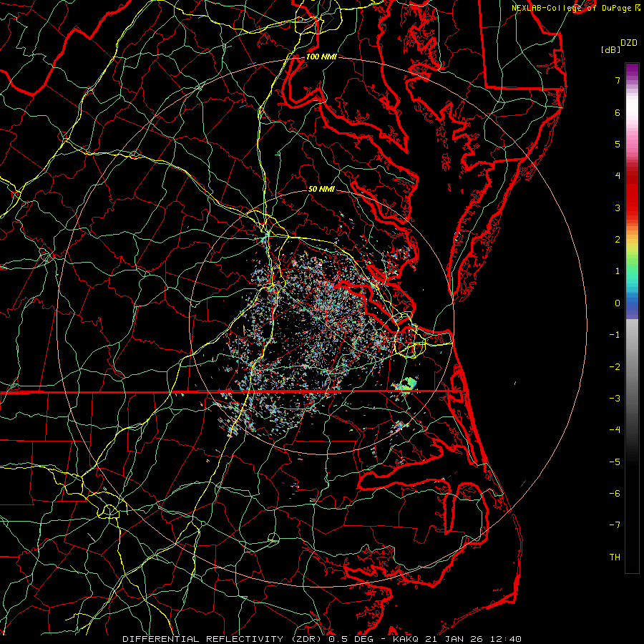Screen dimensions: 644x644
Task: Click the 3 value on color scale
Action: tap(618, 208)
